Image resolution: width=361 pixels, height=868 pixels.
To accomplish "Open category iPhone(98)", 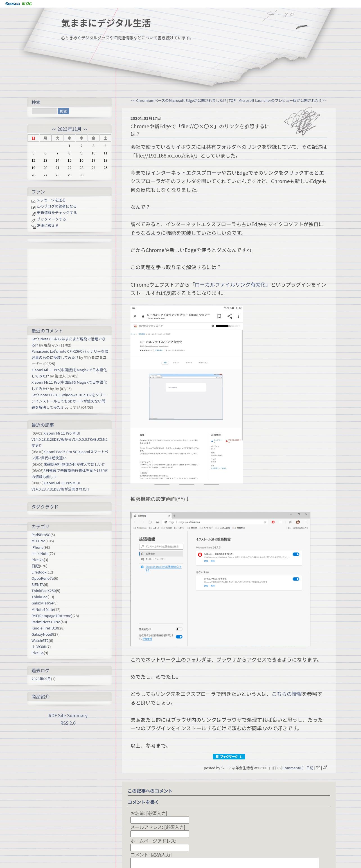I will coord(40,547).
